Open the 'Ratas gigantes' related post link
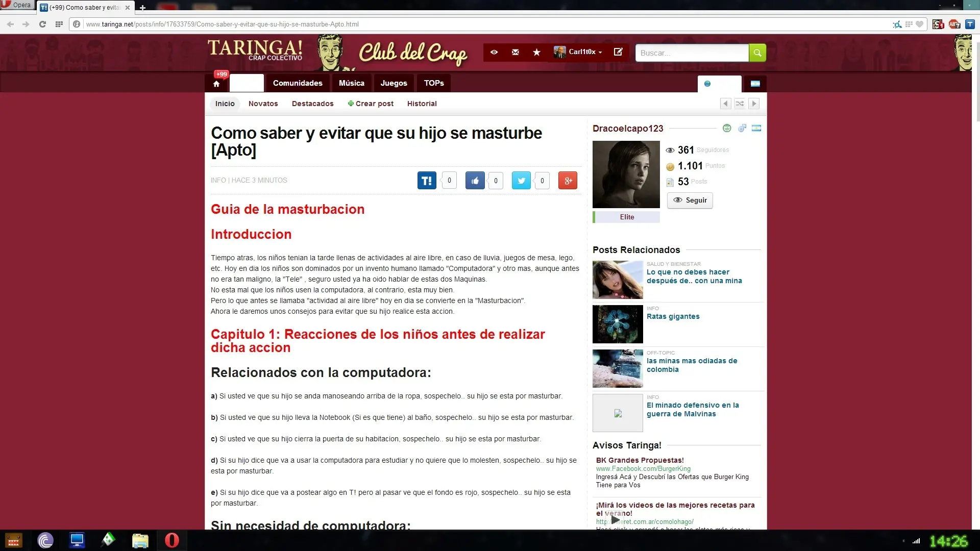Screen dimensions: 980x551 pos(673,316)
